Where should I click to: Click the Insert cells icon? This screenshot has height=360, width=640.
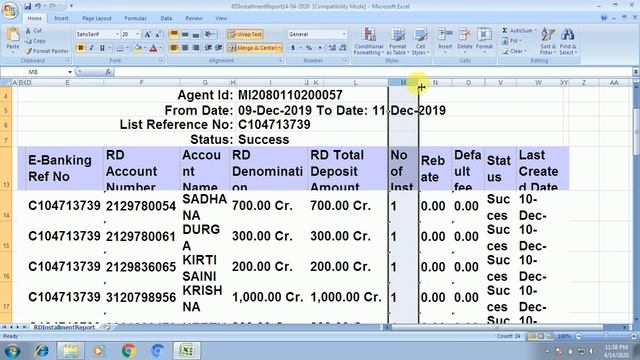coord(445,35)
